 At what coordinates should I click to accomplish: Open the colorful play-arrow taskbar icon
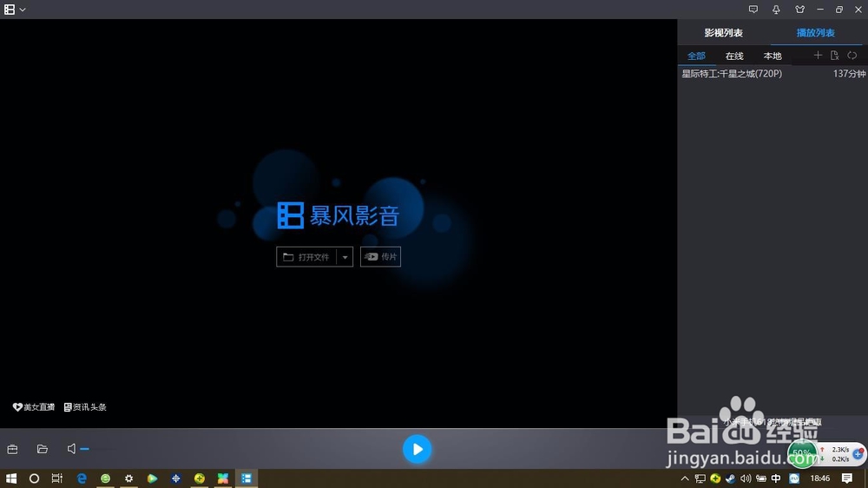[x=152, y=478]
